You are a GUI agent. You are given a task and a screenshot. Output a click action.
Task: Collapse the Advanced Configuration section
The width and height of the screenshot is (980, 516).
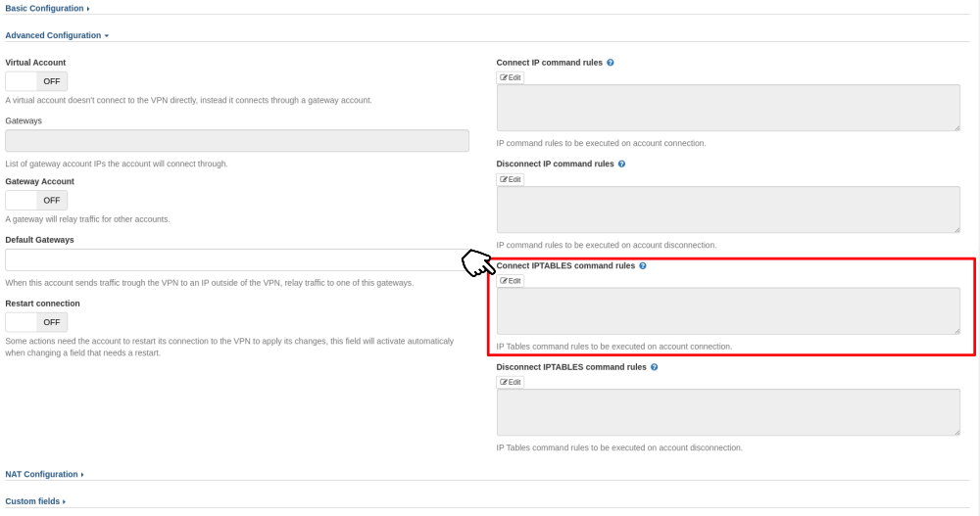coord(57,35)
